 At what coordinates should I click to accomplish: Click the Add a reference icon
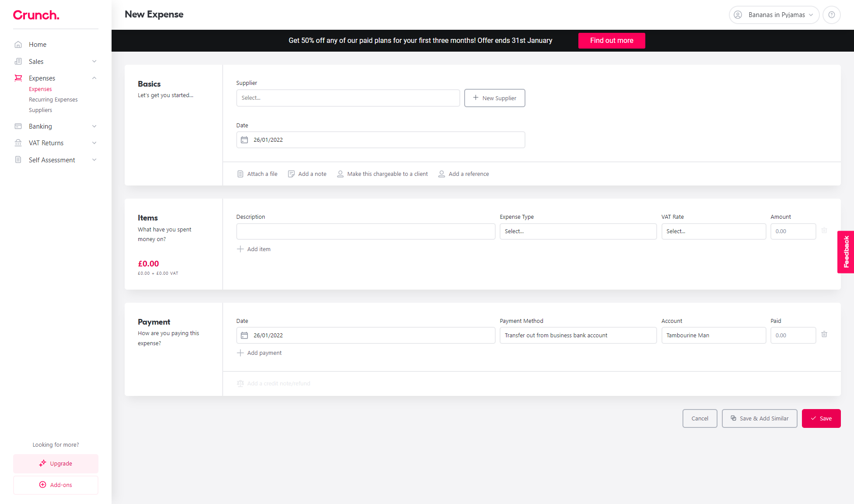point(442,174)
